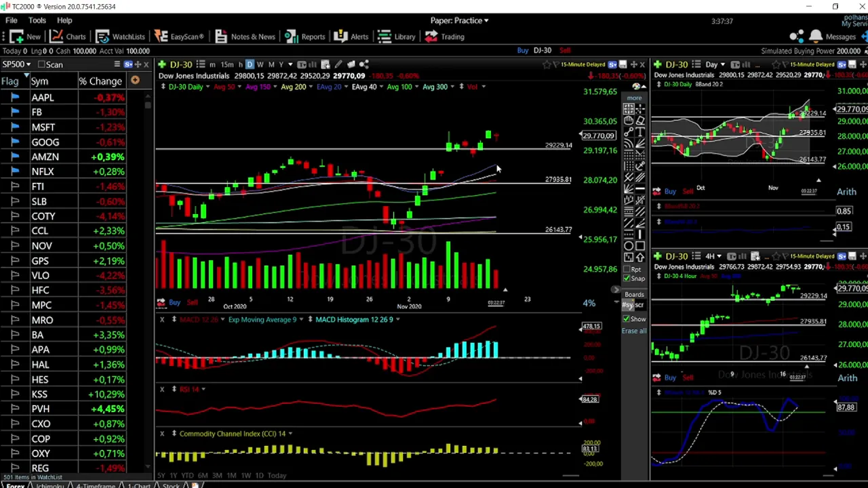Open Alerts from the toolbar
This screenshot has height=488, width=868.
[351, 37]
